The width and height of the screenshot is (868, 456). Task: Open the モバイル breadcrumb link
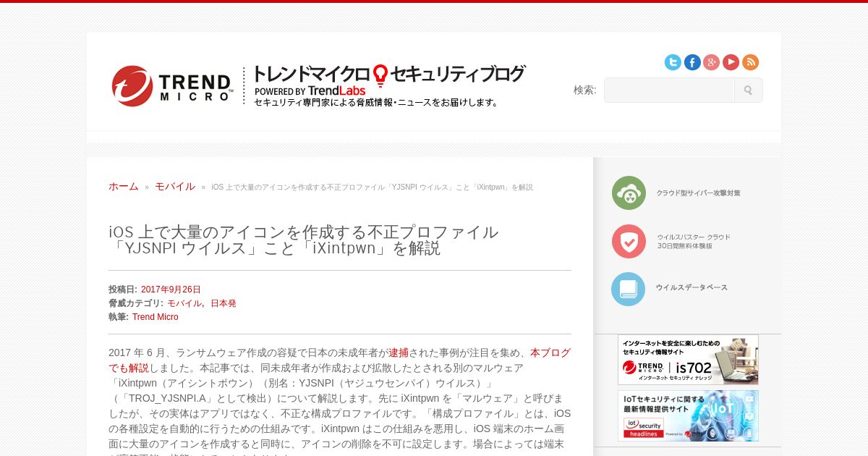coord(175,186)
